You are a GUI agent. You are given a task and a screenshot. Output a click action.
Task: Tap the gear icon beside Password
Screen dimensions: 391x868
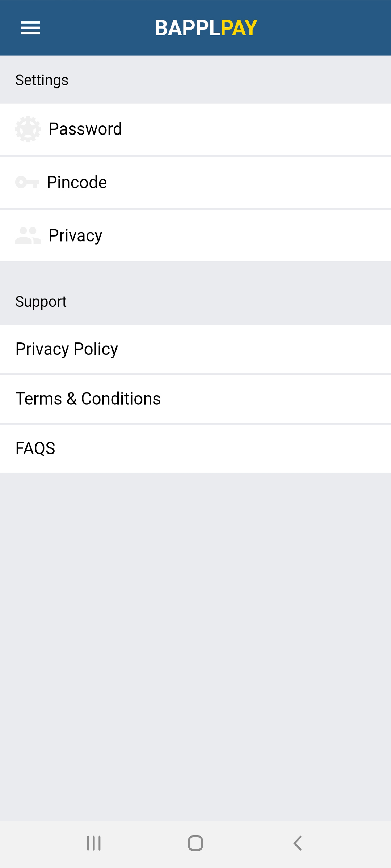click(x=28, y=129)
